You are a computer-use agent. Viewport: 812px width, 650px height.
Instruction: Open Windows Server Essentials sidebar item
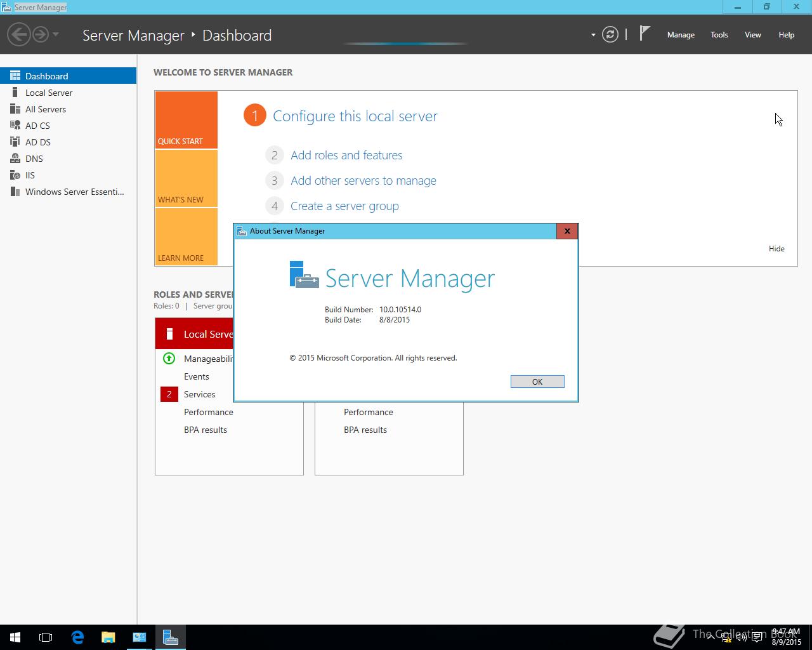click(68, 191)
